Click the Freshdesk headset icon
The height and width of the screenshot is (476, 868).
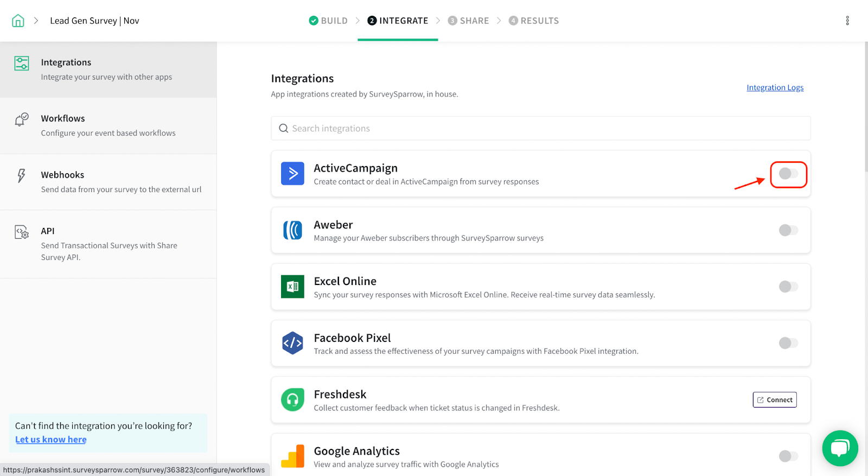pos(292,400)
